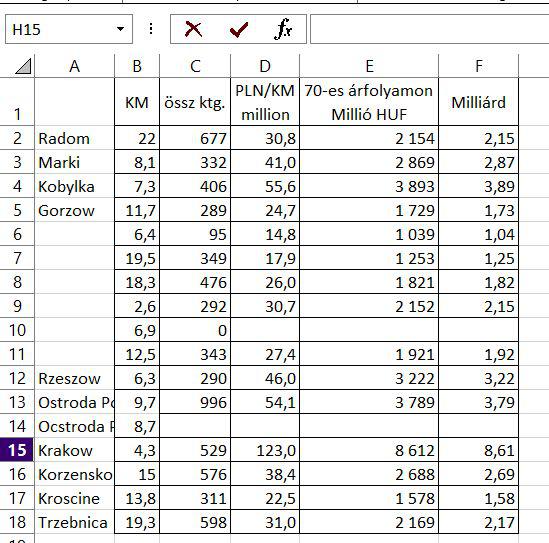Select column B header
The width and height of the screenshot is (549, 543).
(137, 66)
